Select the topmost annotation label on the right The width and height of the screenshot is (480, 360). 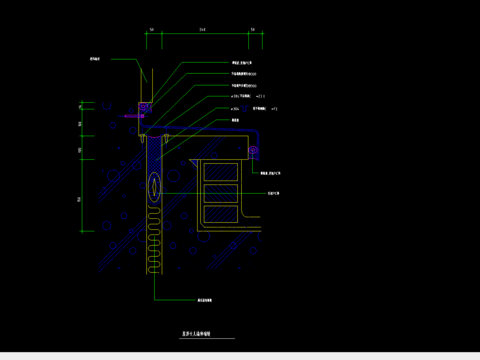point(242,63)
